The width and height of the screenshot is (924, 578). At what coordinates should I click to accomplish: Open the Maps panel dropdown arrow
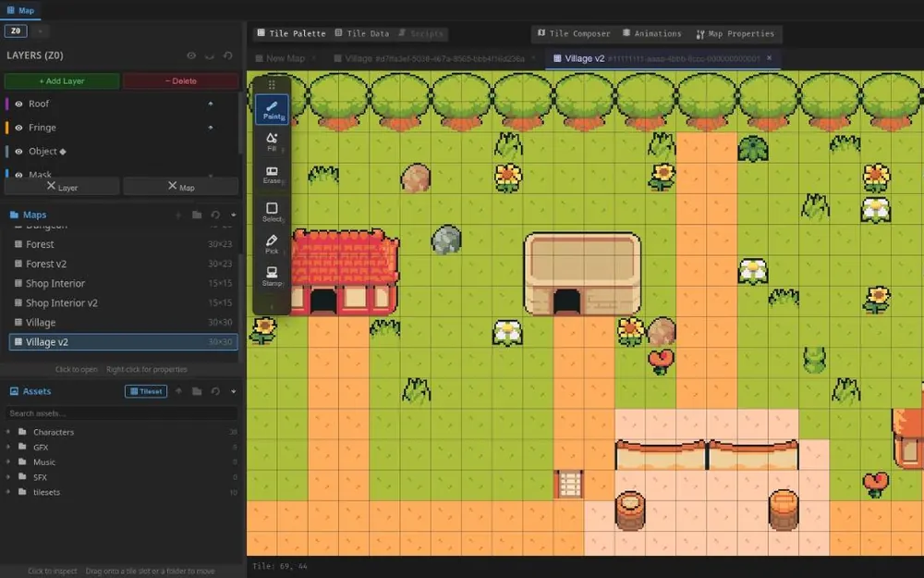[234, 215]
